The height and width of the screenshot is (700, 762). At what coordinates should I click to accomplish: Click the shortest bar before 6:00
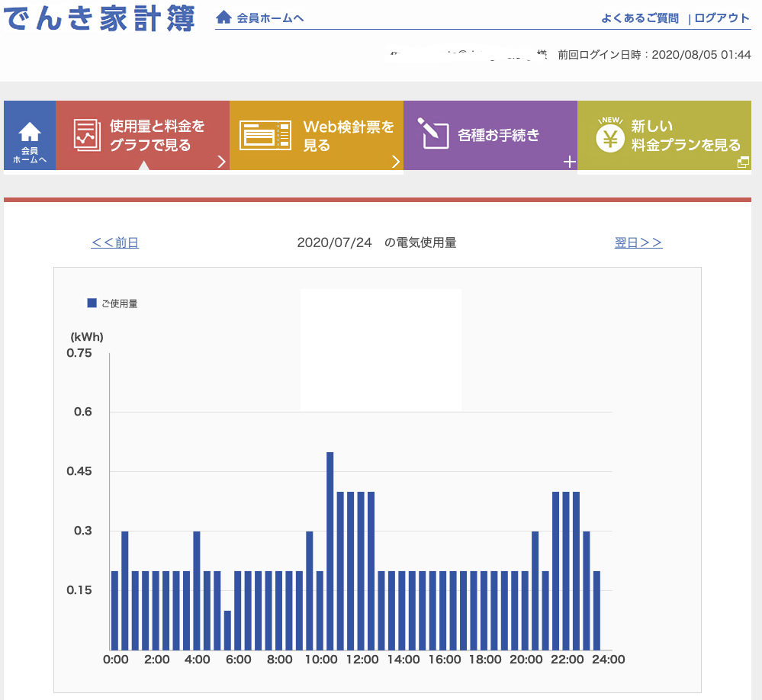click(227, 630)
